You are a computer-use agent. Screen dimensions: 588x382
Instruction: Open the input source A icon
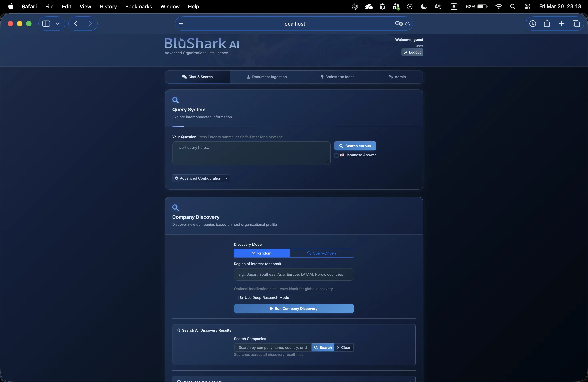[x=454, y=7]
